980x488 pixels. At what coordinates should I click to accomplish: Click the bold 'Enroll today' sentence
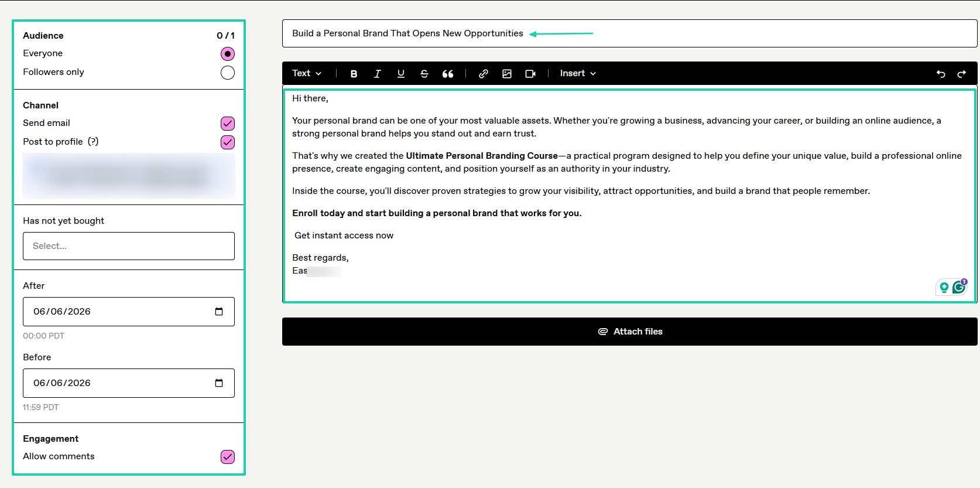437,213
